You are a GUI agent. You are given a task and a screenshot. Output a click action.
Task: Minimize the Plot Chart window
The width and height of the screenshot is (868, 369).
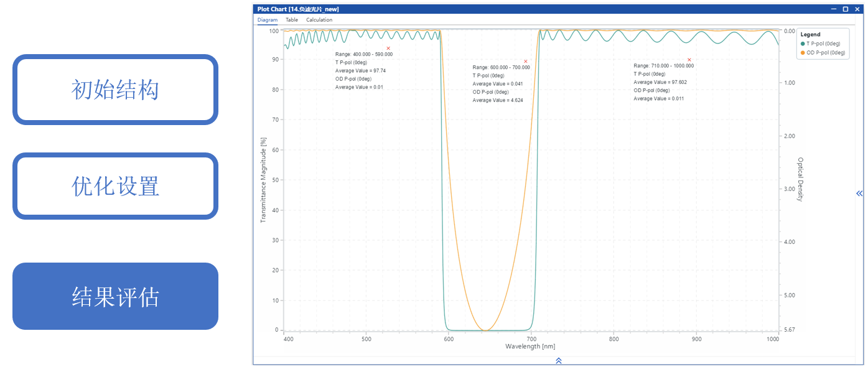[x=834, y=9]
